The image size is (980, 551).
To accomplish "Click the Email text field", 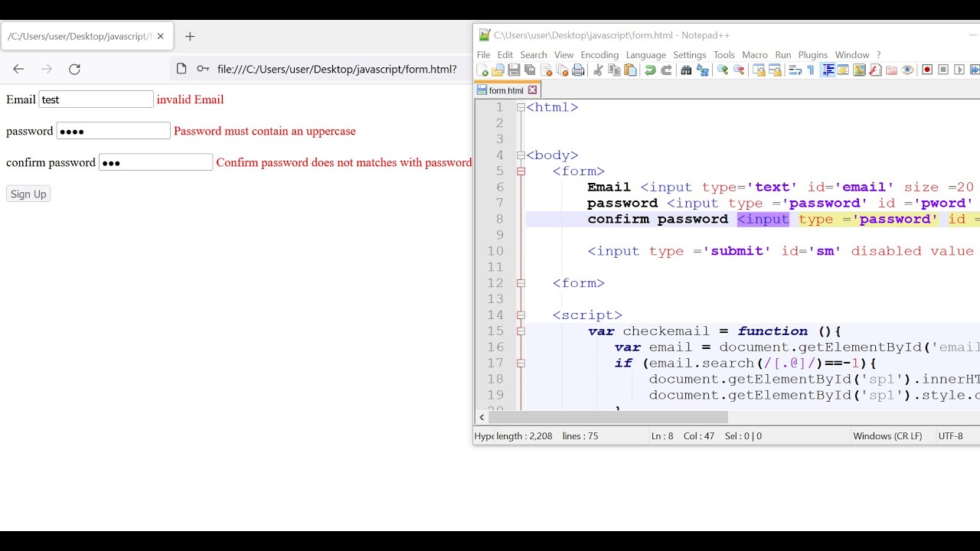I will (x=96, y=99).
